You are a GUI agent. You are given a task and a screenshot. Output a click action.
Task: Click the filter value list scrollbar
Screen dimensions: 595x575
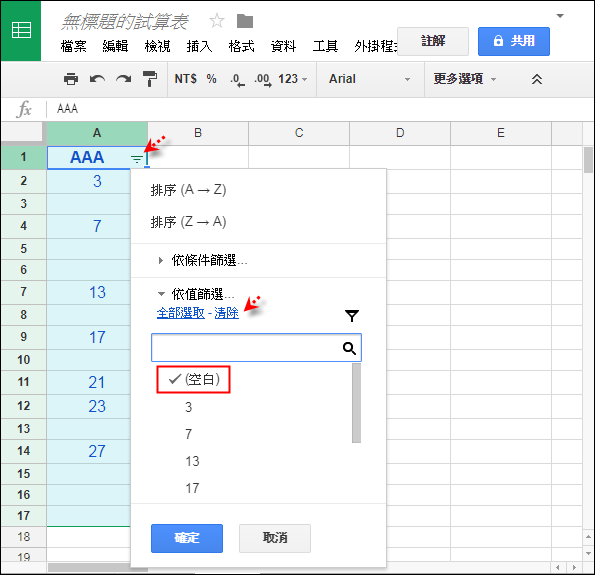356,403
